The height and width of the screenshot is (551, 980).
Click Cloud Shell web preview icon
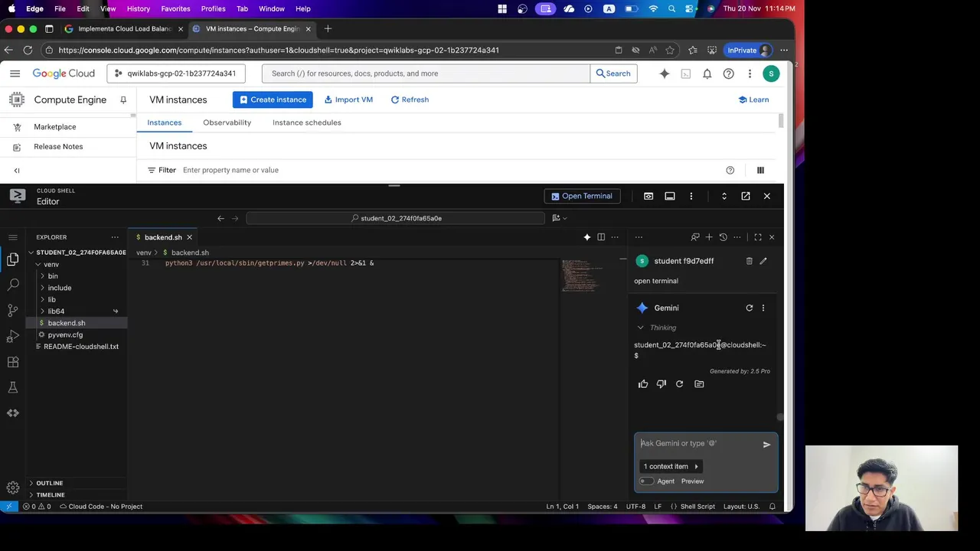(x=648, y=196)
